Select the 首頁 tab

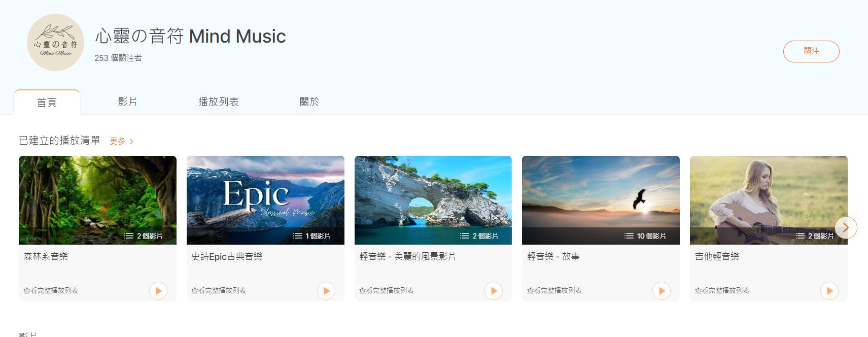[x=47, y=103]
